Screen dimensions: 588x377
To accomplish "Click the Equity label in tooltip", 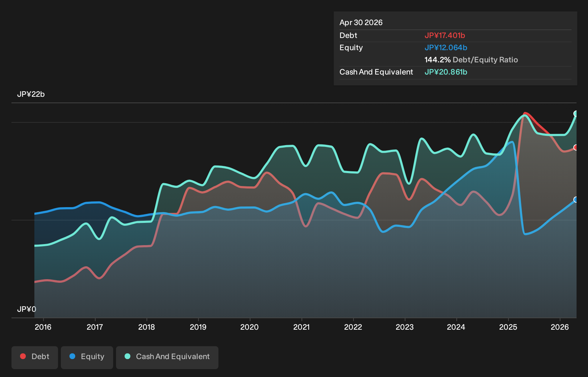I will [351, 48].
